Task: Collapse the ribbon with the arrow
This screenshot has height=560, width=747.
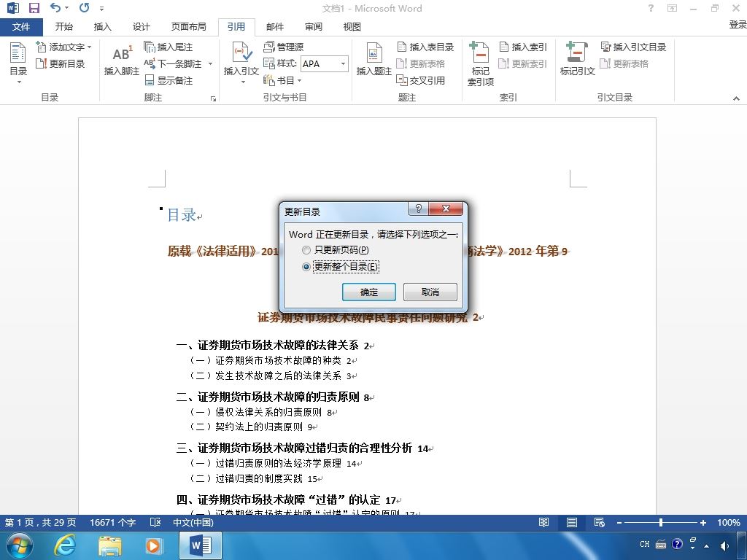Action: [736, 98]
